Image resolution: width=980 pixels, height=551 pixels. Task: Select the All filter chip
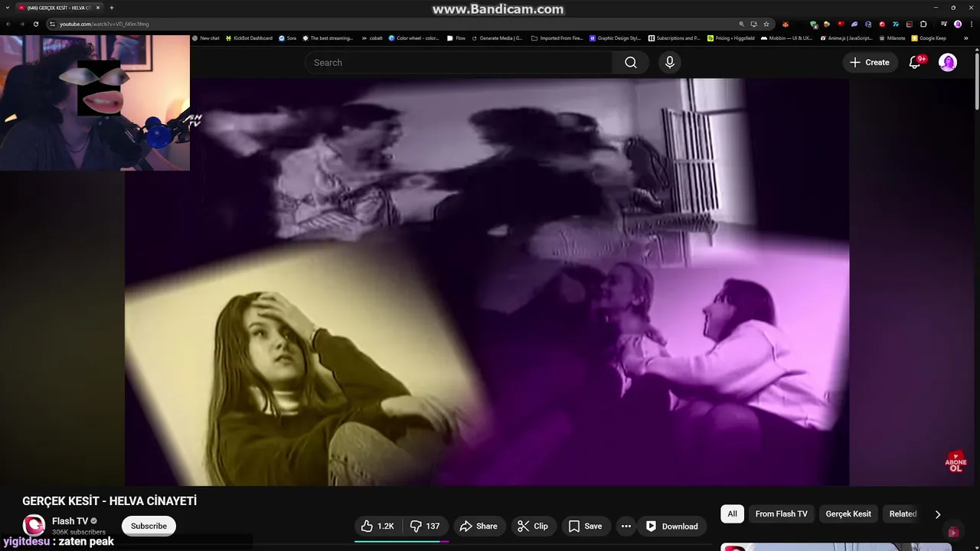(x=732, y=514)
